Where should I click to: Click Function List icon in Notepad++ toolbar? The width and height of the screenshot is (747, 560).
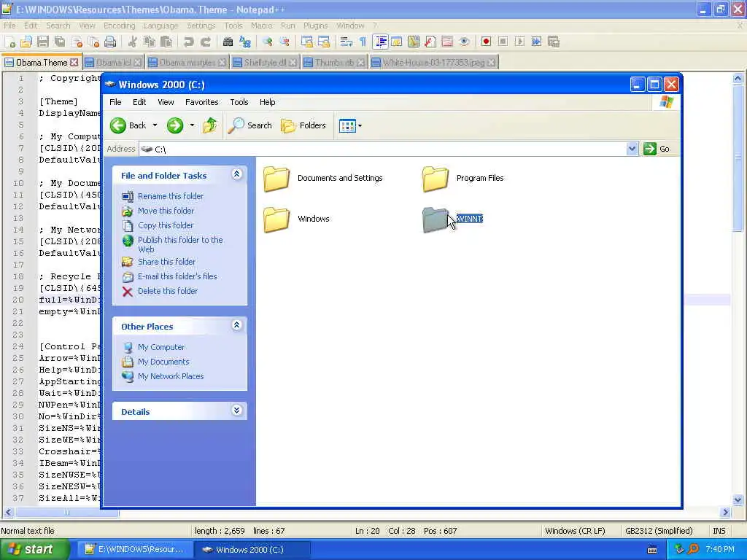430,42
